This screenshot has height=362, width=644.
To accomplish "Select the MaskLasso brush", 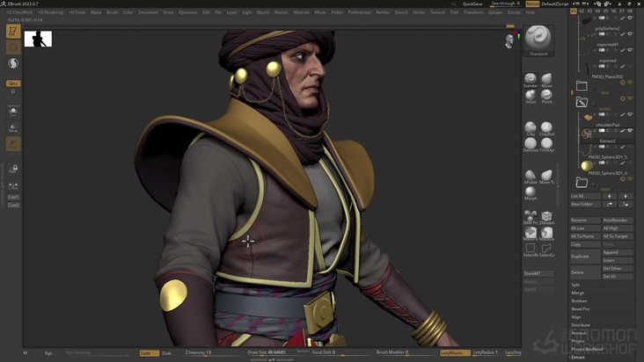I will (x=546, y=233).
